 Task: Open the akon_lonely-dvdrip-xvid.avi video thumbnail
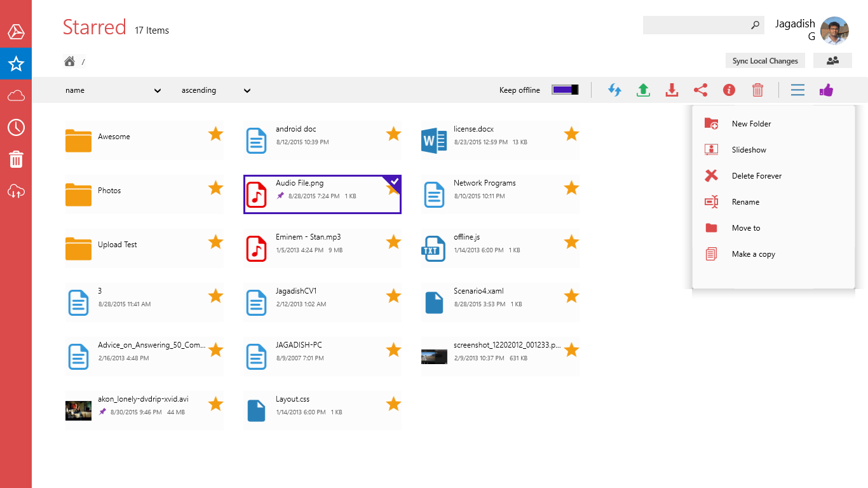(78, 410)
